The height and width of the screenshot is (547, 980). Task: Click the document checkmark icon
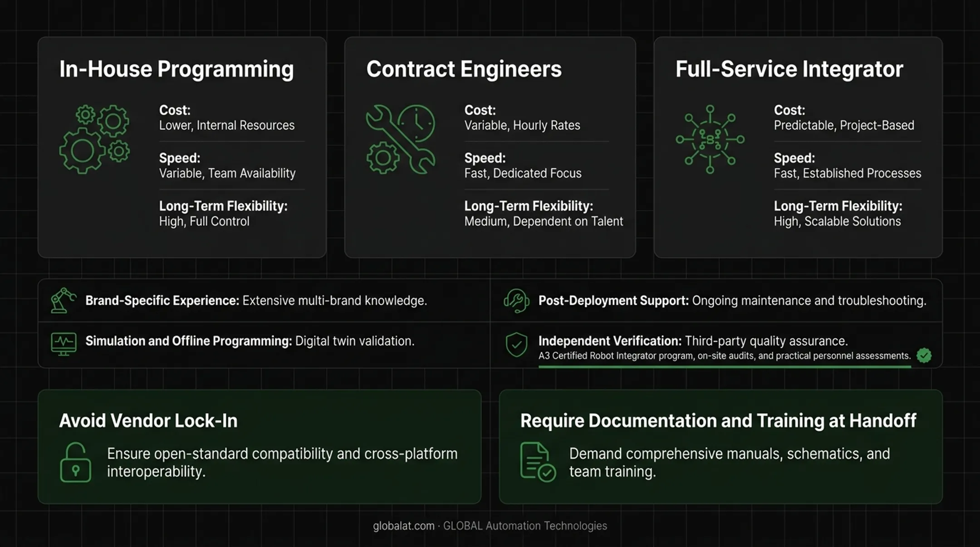[x=538, y=462]
